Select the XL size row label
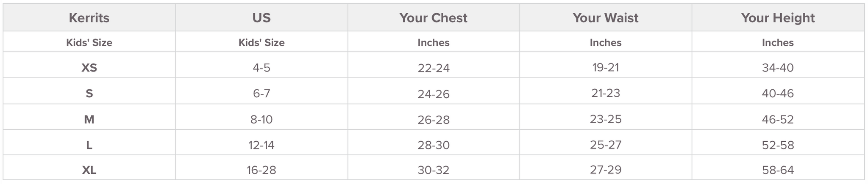 click(89, 170)
